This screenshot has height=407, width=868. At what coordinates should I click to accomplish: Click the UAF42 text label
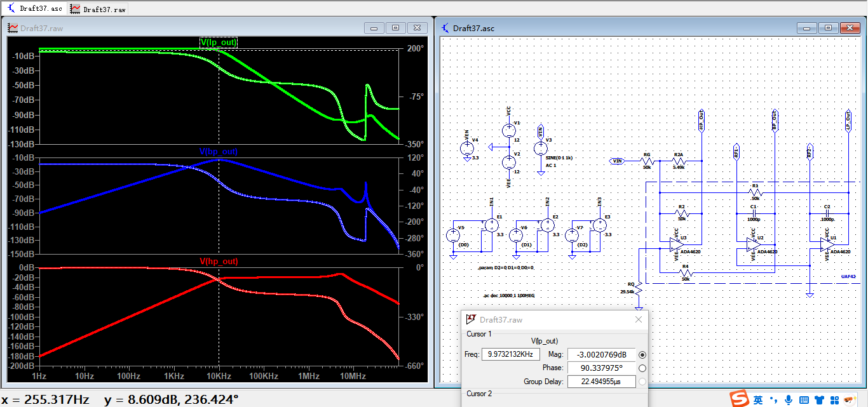point(848,277)
